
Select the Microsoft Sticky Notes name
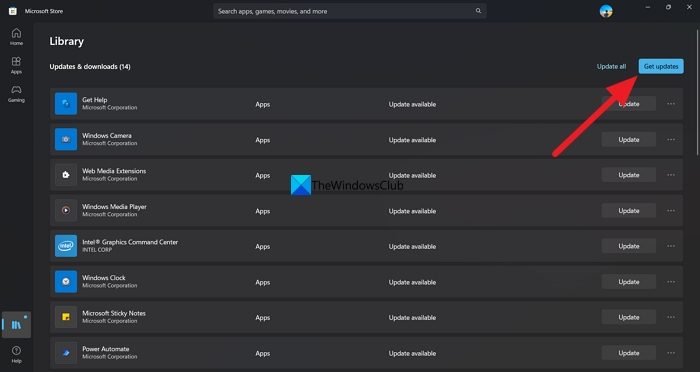[x=114, y=313]
